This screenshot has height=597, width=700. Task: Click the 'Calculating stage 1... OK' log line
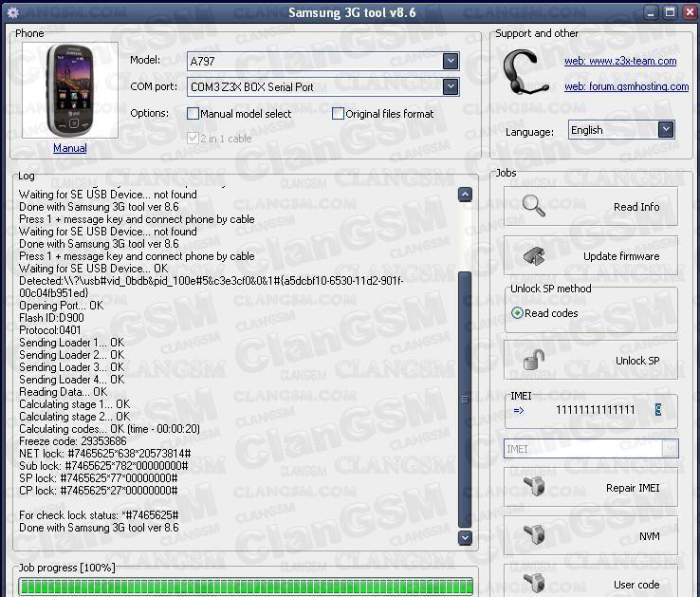[x=75, y=404]
